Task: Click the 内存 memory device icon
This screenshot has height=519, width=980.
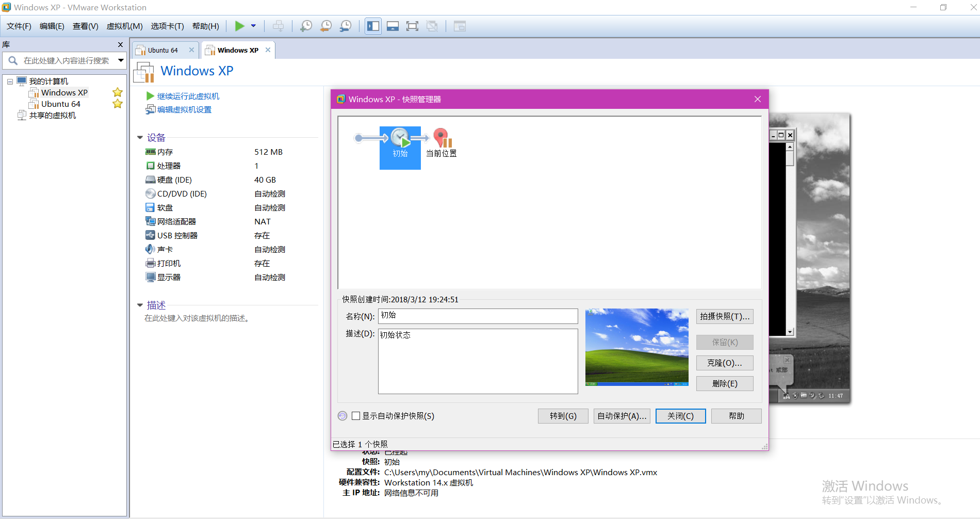Action: (150, 152)
